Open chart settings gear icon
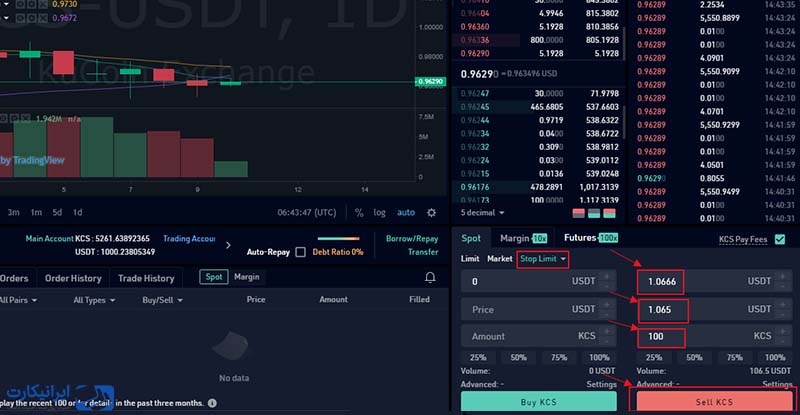Viewport: 800px width, 415px height. 432,212
